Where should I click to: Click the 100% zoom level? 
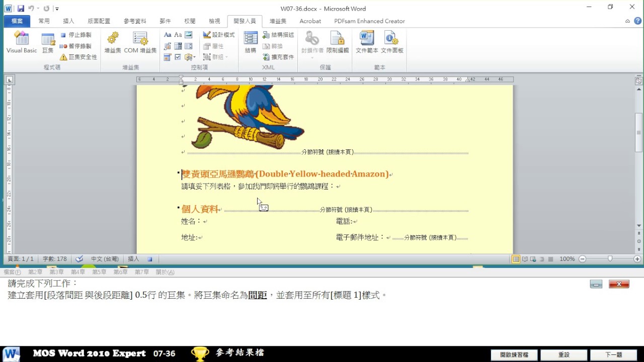[x=567, y=259]
